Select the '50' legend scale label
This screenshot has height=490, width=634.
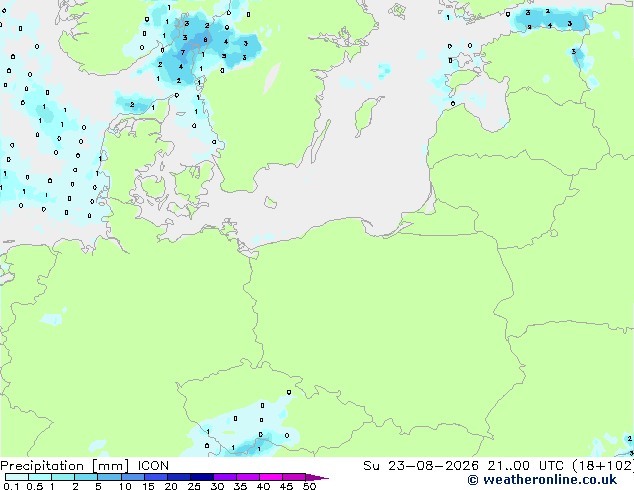click(x=309, y=486)
